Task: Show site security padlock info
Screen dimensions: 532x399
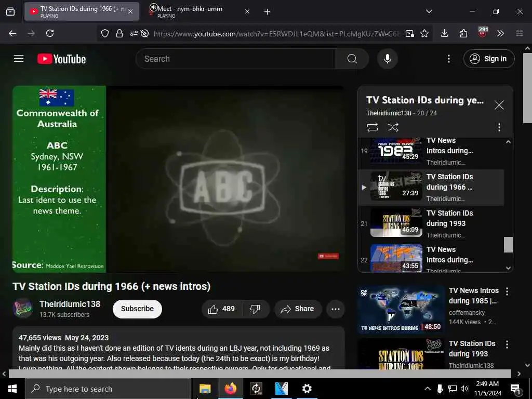Action: [x=119, y=33]
